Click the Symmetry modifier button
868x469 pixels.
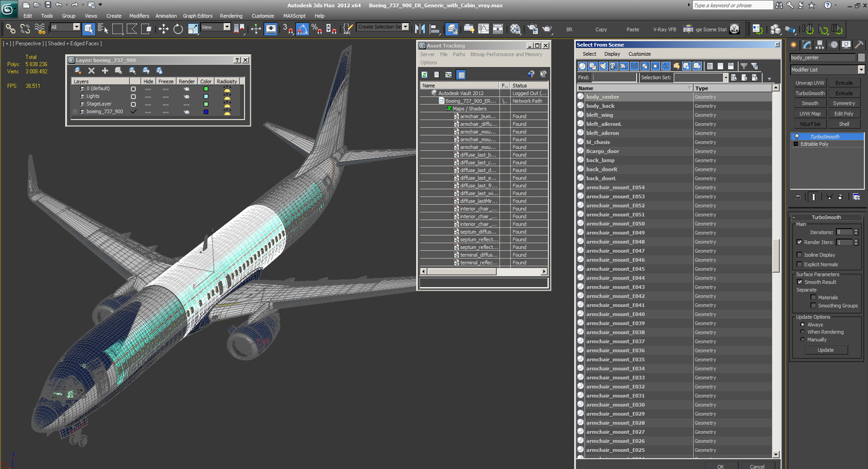[x=844, y=103]
